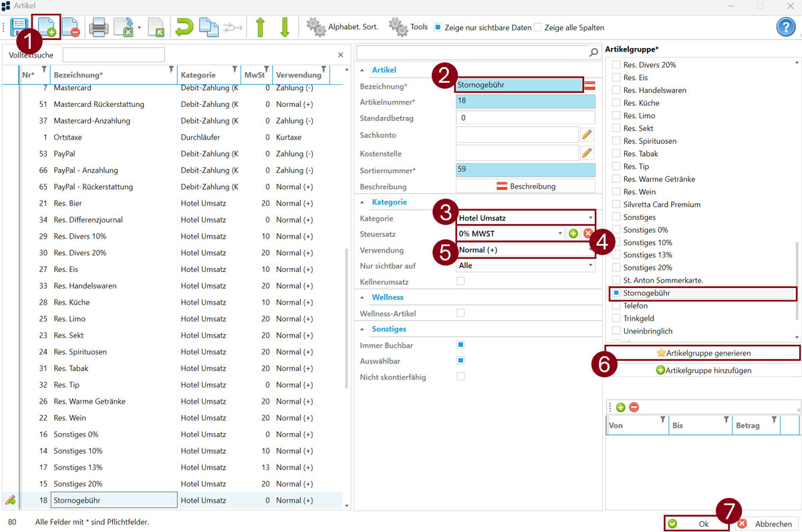Edit Sachkonto with the pencil icon

click(587, 135)
